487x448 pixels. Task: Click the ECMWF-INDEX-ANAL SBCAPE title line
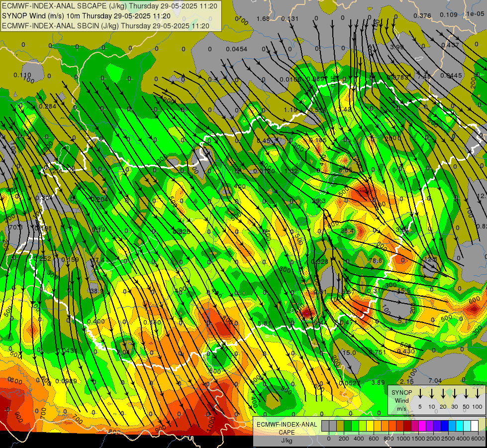pos(109,6)
